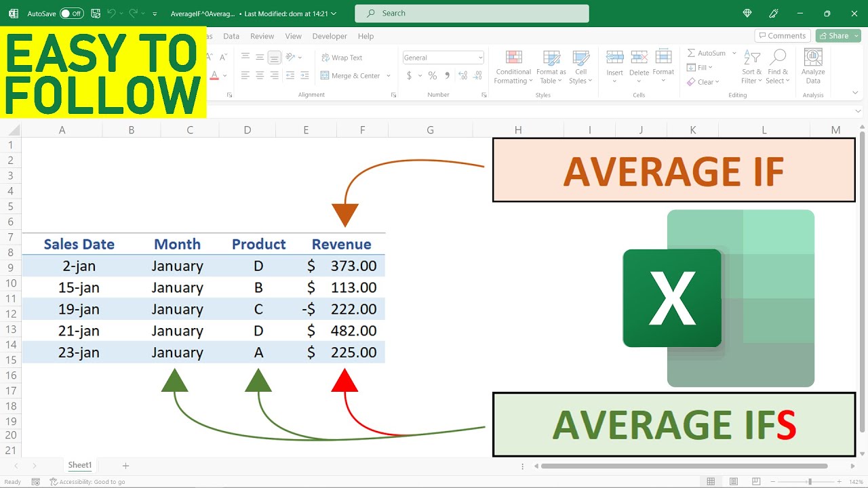Click the pen drawing icon in title bar
Screen dimensions: 868x488
[x=774, y=14]
